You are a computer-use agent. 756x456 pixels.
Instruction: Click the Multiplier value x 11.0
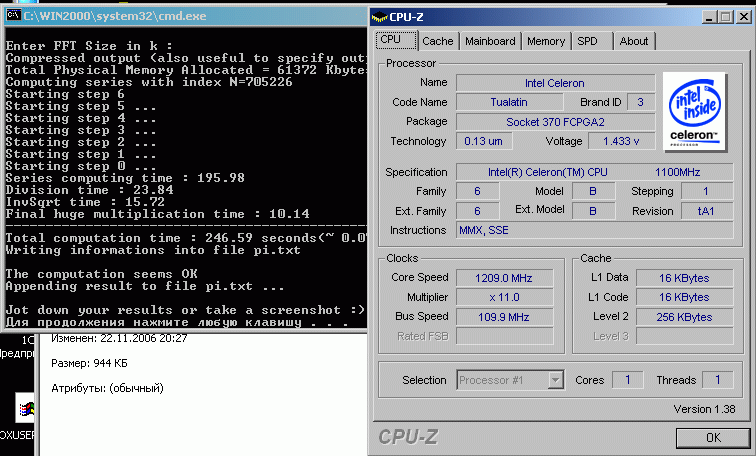click(x=504, y=297)
